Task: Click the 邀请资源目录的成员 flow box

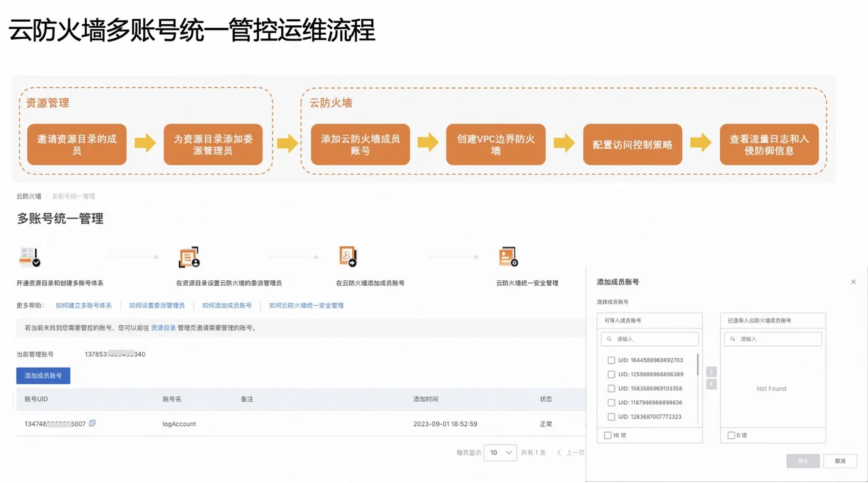Action: [x=77, y=144]
